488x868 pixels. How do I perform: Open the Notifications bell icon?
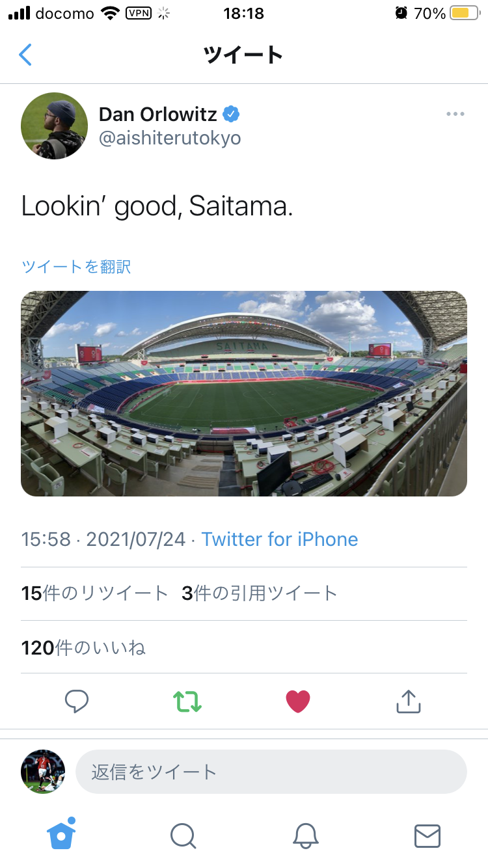pyautogui.click(x=305, y=835)
